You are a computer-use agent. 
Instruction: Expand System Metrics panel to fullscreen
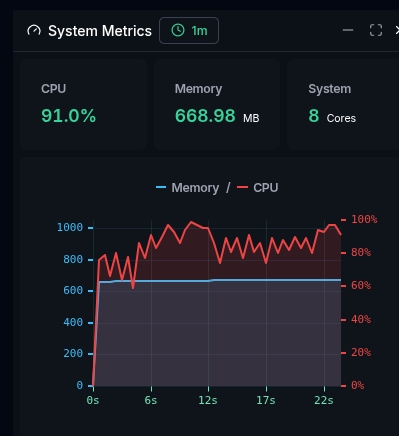click(x=376, y=30)
